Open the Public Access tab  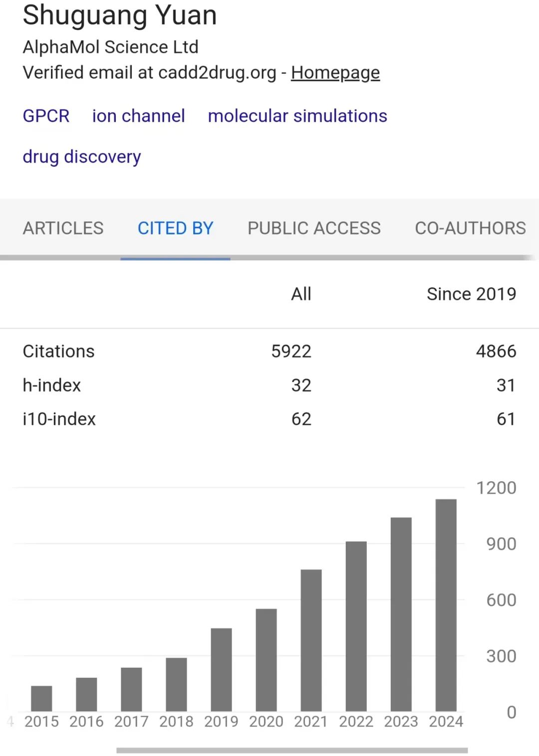coord(314,228)
